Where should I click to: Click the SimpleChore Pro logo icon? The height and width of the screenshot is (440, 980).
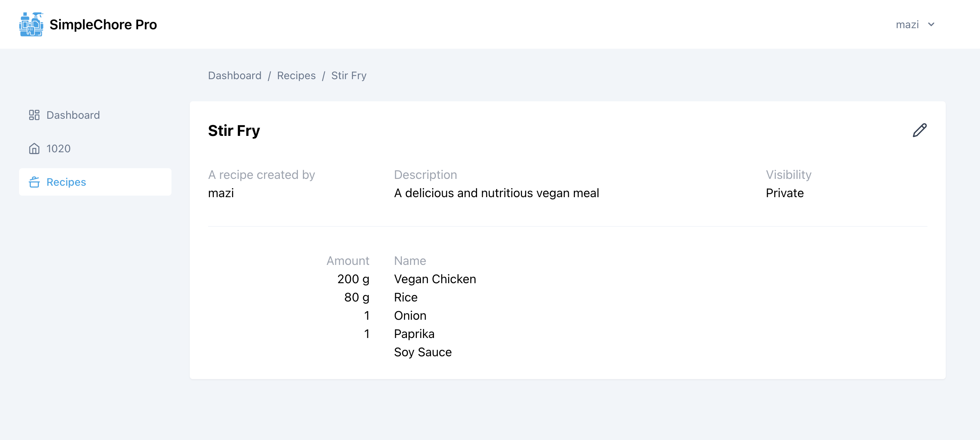(x=31, y=24)
